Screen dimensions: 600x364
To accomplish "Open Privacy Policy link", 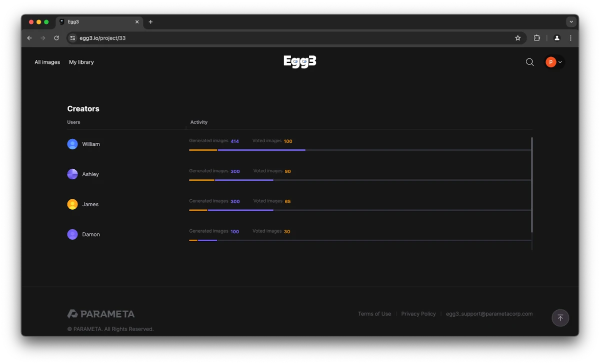I will pos(418,314).
